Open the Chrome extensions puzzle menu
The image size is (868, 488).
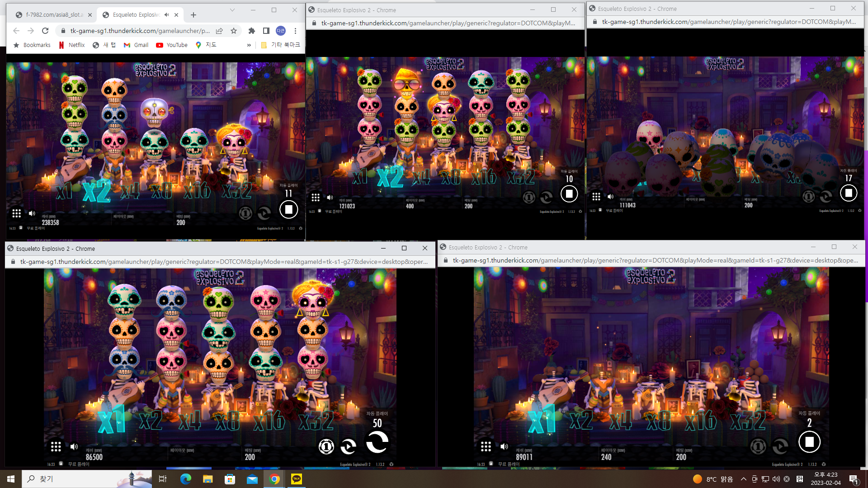click(252, 31)
